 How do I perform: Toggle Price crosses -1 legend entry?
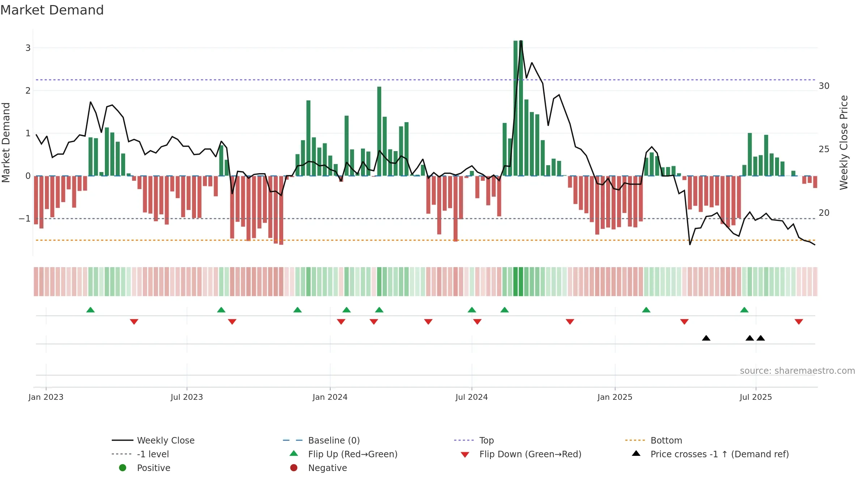point(710,454)
